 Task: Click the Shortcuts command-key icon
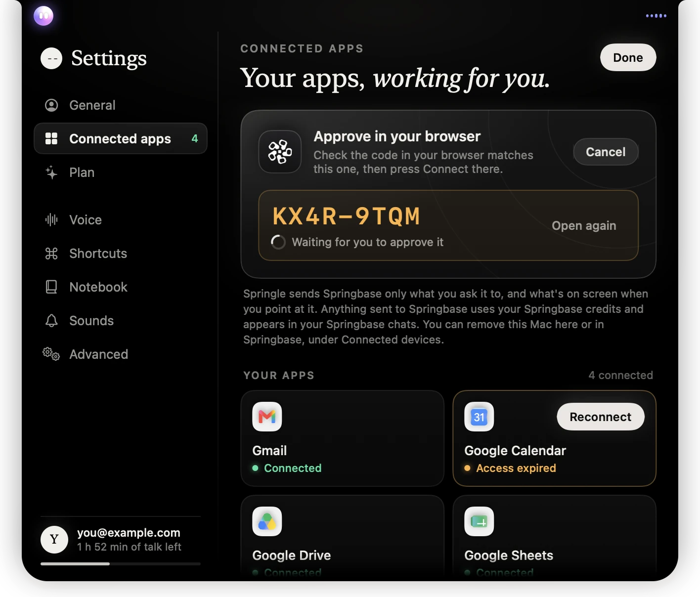pos(51,254)
